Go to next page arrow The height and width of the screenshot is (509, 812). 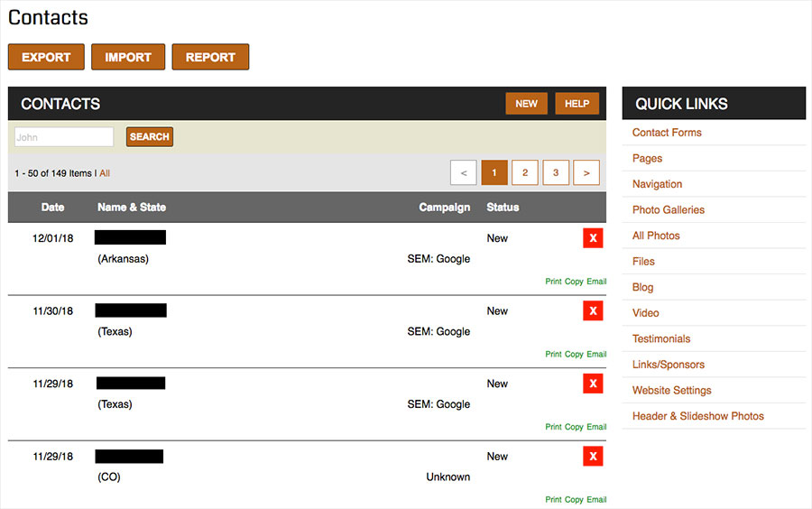click(x=586, y=172)
